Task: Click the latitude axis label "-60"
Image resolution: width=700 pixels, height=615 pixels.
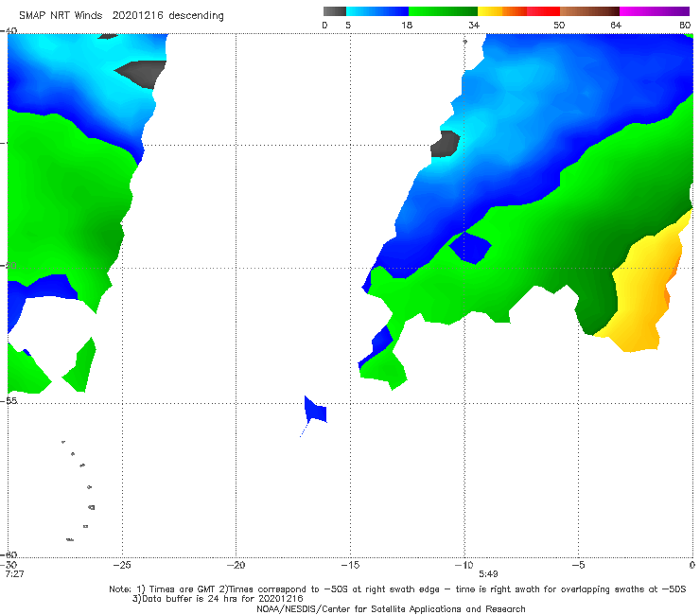Action: pyautogui.click(x=9, y=554)
